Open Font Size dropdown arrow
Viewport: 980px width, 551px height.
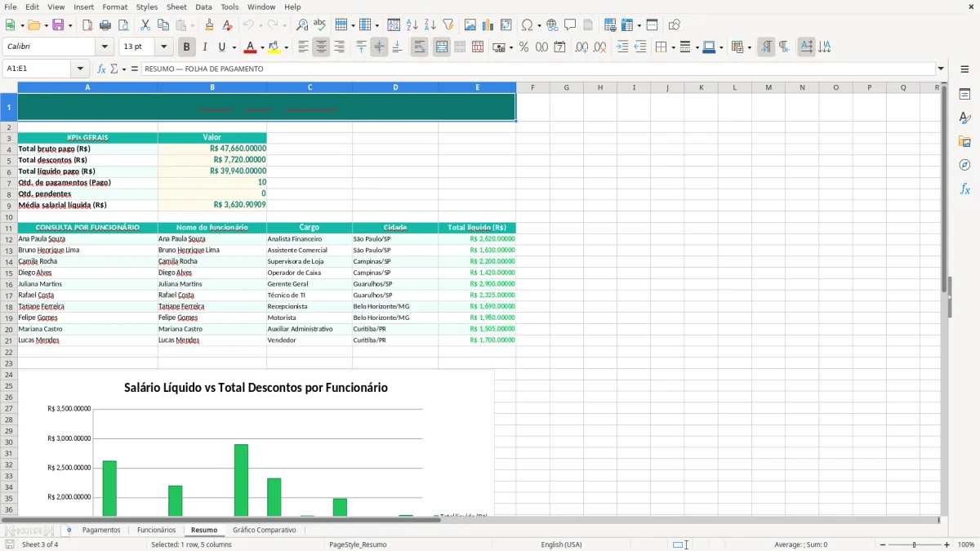pos(164,47)
